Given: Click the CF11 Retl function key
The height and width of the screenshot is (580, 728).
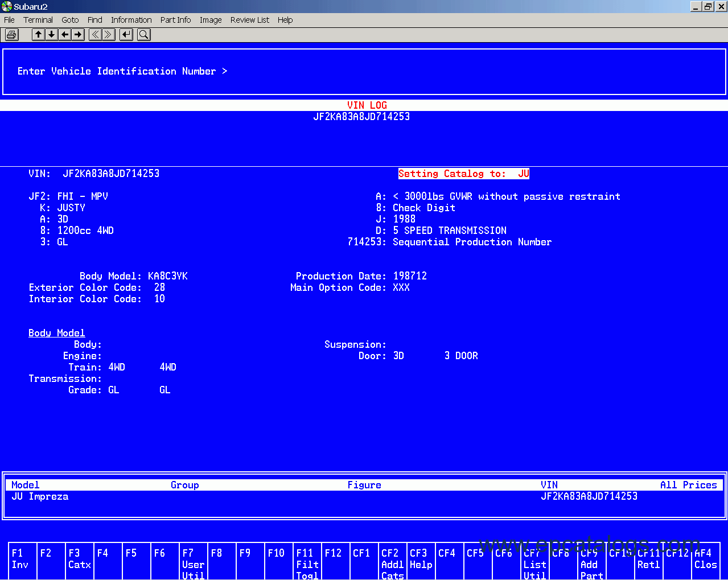Looking at the screenshot, I should click(649, 561).
